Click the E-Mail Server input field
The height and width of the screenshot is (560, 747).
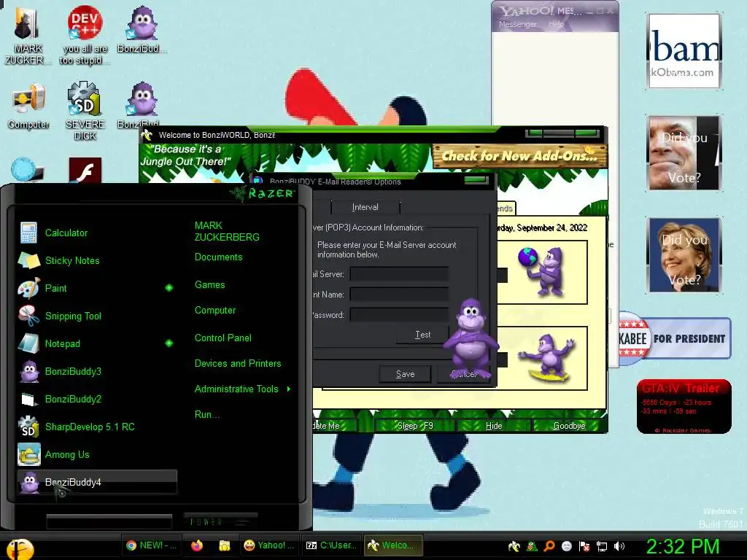[399, 274]
